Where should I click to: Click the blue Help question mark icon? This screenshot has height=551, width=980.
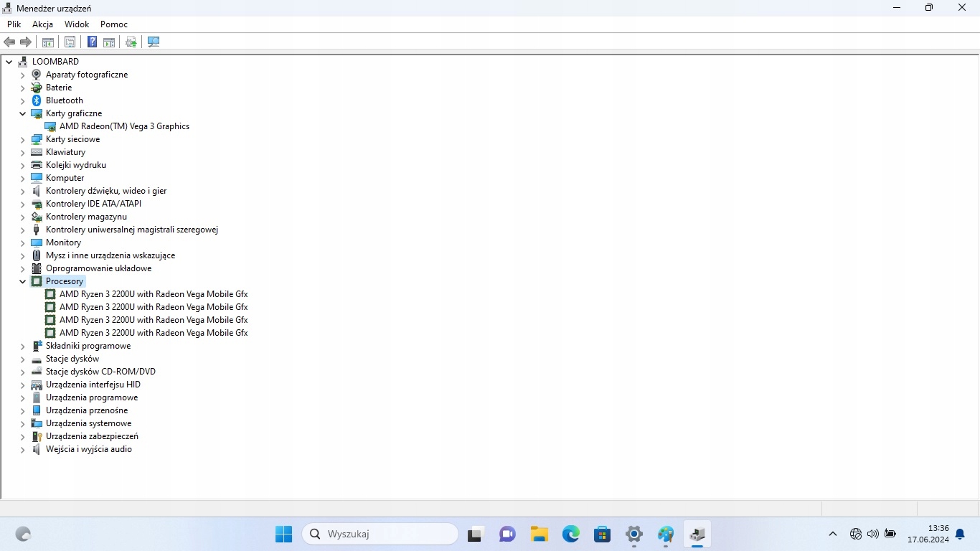click(92, 42)
